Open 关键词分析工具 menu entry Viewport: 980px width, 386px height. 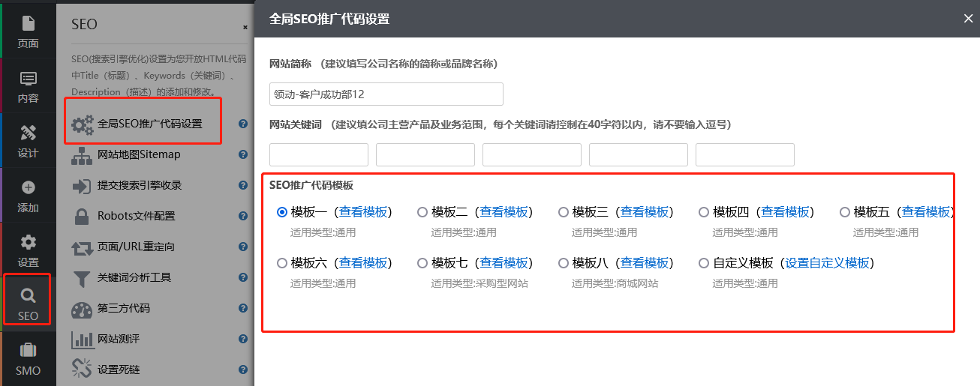[134, 277]
